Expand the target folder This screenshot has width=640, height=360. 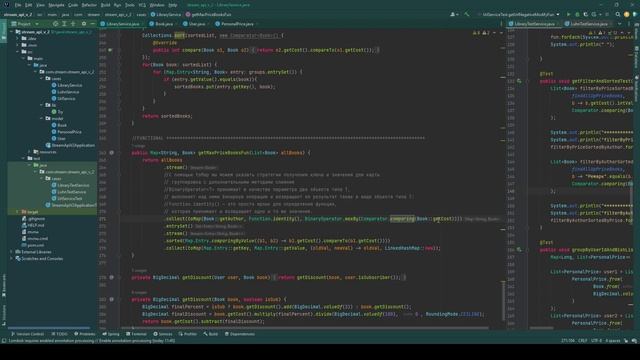pos(17,212)
